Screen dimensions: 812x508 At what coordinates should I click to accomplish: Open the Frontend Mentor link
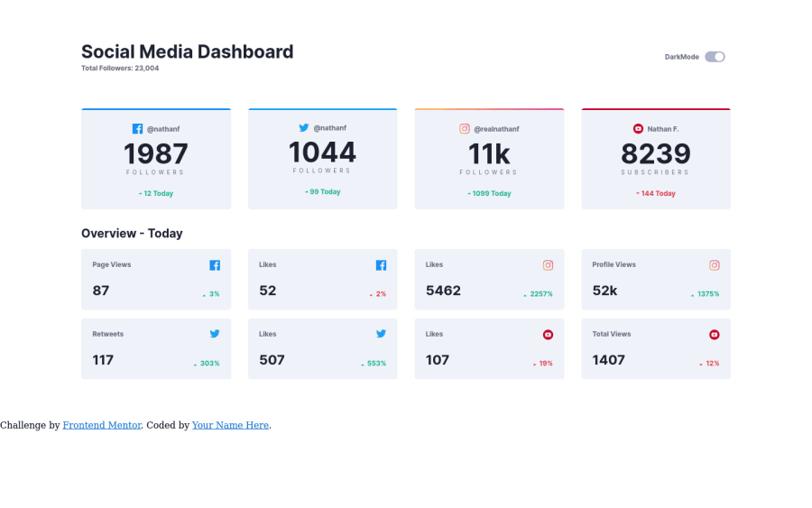(x=102, y=425)
